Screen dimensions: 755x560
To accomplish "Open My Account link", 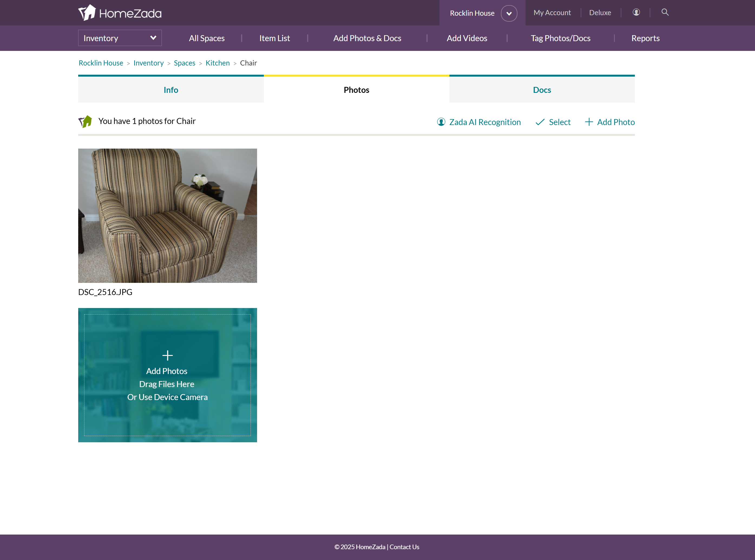I will [x=552, y=12].
